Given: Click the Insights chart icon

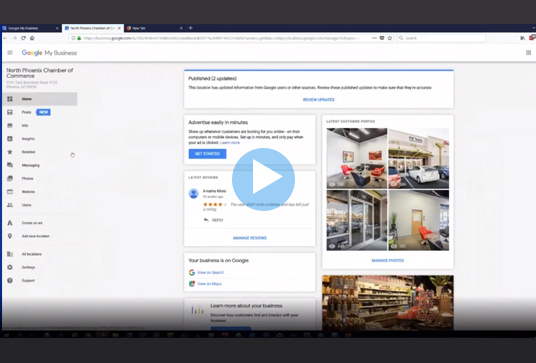Looking at the screenshot, I should coord(10,139).
